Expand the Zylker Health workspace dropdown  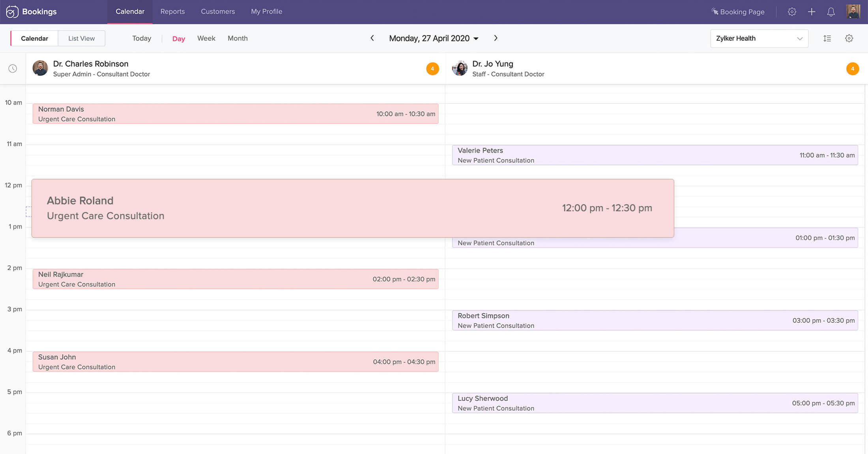click(759, 38)
